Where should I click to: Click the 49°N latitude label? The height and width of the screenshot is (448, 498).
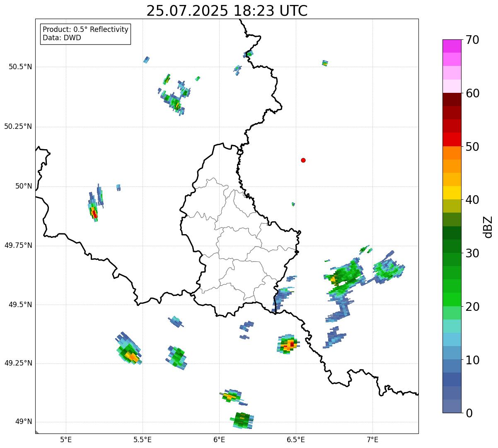24,422
